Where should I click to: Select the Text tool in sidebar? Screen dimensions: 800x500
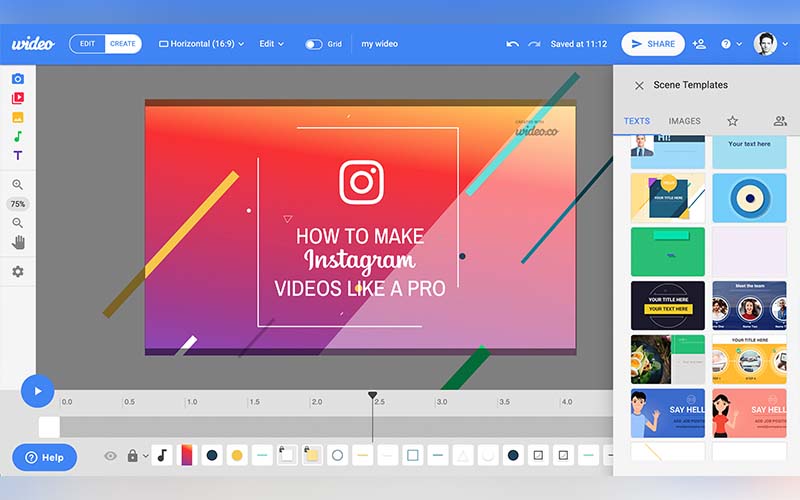[18, 155]
